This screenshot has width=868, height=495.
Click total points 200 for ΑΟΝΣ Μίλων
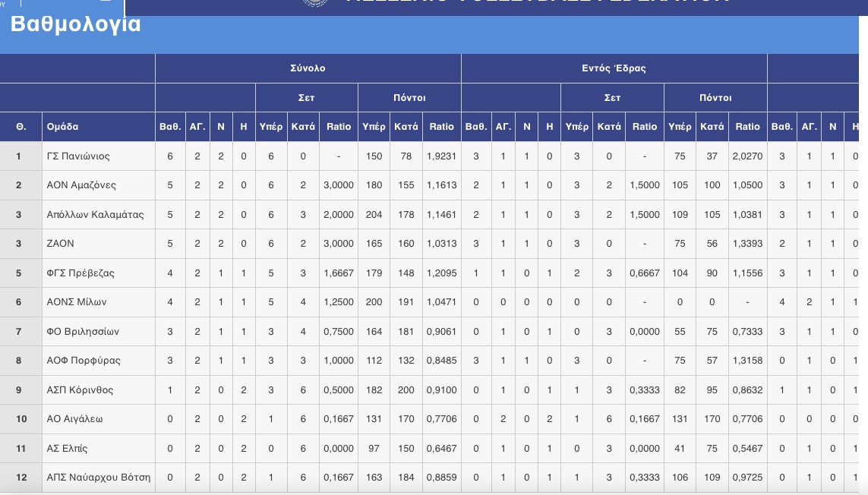tap(374, 301)
